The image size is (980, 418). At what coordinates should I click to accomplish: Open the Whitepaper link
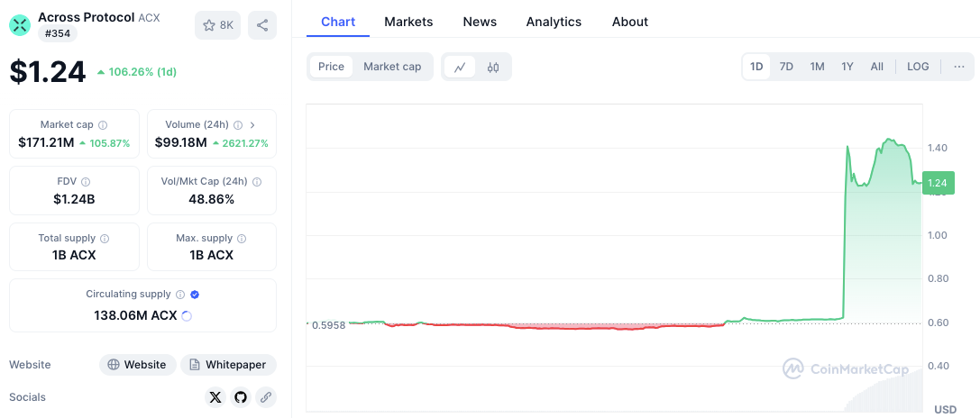click(x=229, y=365)
